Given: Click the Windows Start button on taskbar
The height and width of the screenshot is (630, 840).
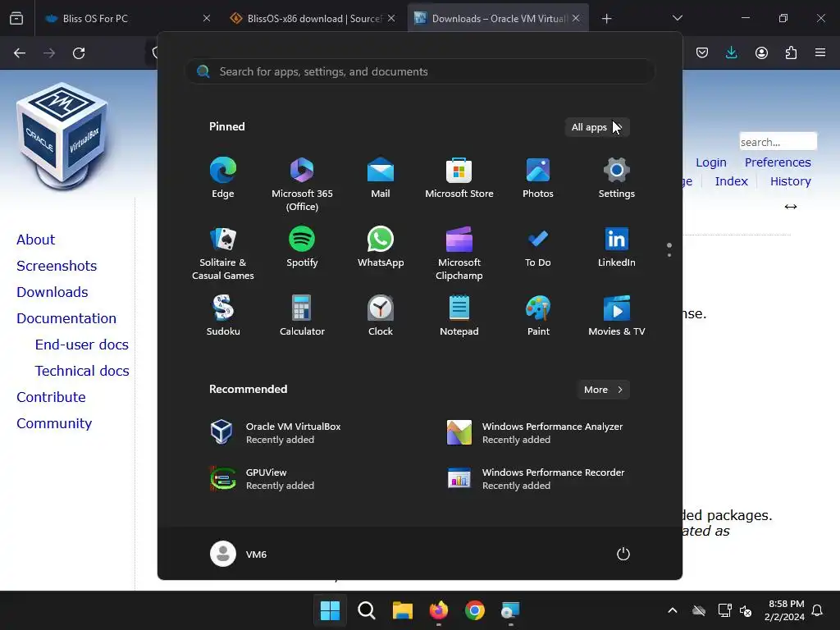Looking at the screenshot, I should (330, 610).
